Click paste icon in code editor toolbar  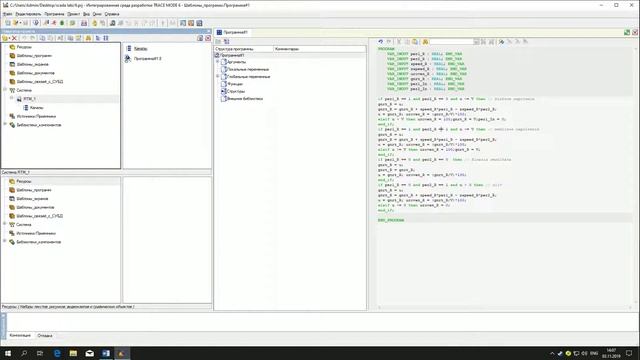click(415, 42)
